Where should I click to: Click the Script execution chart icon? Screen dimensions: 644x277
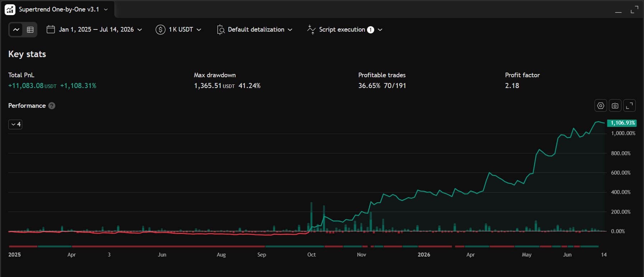(x=311, y=29)
